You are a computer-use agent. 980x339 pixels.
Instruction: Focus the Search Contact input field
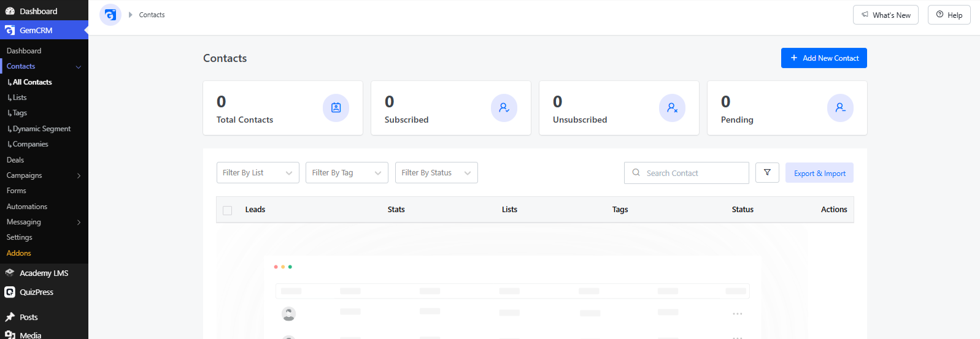687,173
